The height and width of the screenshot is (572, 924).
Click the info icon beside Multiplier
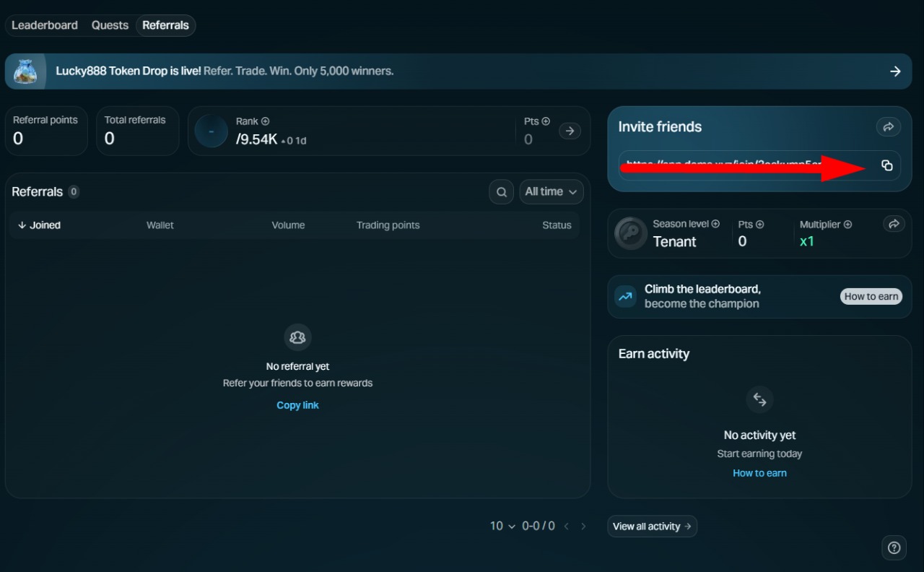coord(847,225)
